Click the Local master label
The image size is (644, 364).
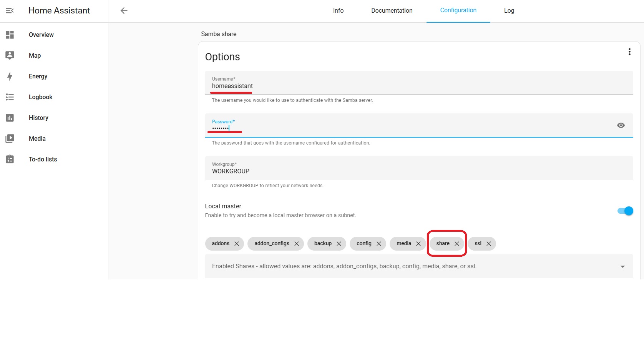pyautogui.click(x=223, y=206)
